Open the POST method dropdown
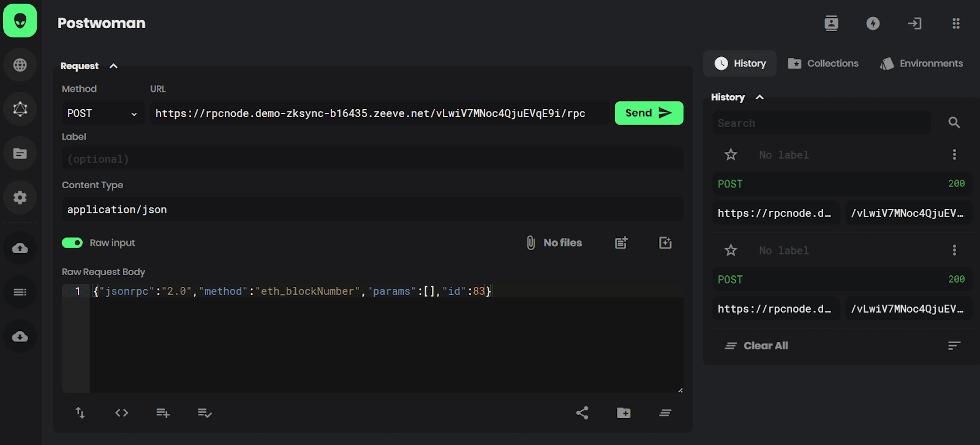The width and height of the screenshot is (980, 445). point(103,113)
